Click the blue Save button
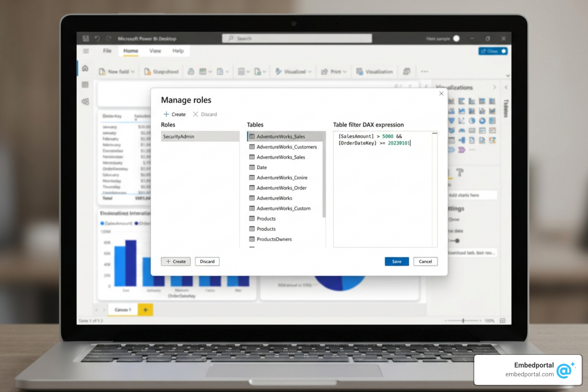The width and height of the screenshot is (588, 392). click(x=397, y=261)
